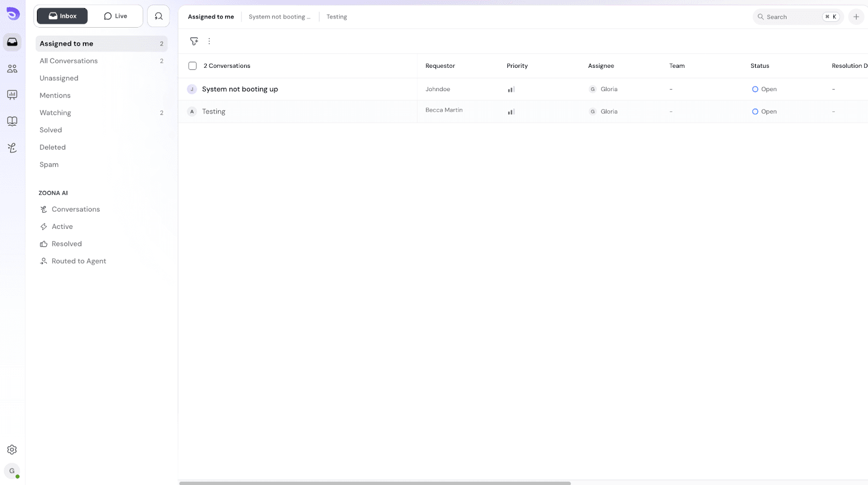Viewport: 868px width, 485px height.
Task: Click the horizontal scrollbar at bottom
Action: coord(374,483)
